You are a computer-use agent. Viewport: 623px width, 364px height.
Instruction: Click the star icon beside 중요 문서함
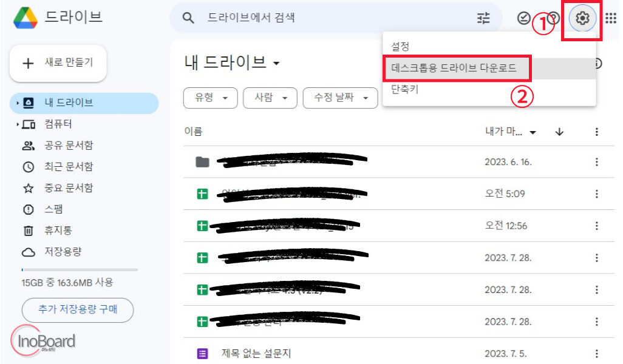tap(28, 188)
